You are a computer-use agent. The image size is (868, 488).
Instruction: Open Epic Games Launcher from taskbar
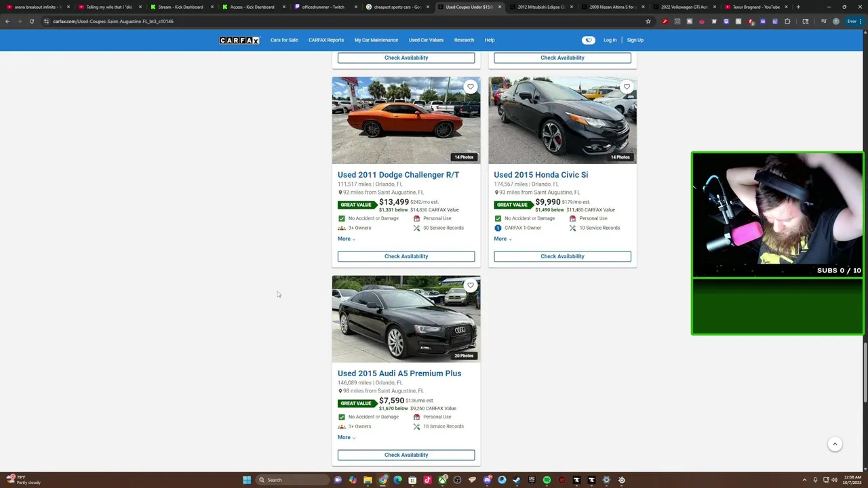(x=532, y=480)
